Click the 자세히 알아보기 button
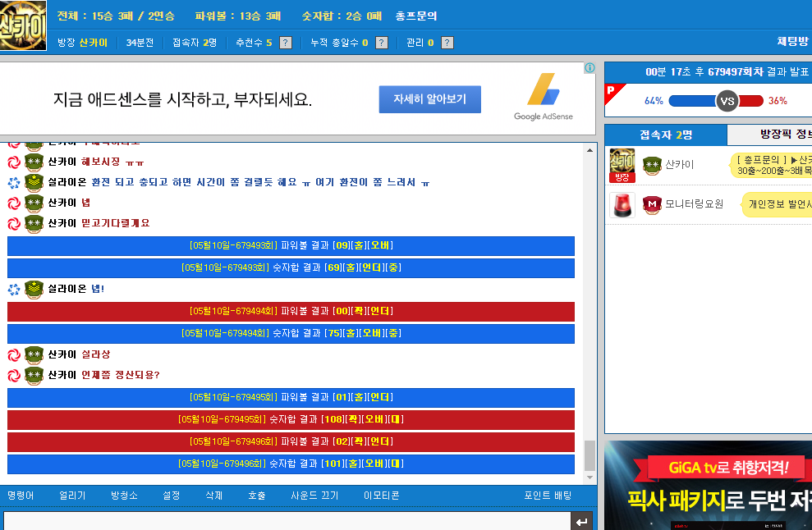 [430, 99]
